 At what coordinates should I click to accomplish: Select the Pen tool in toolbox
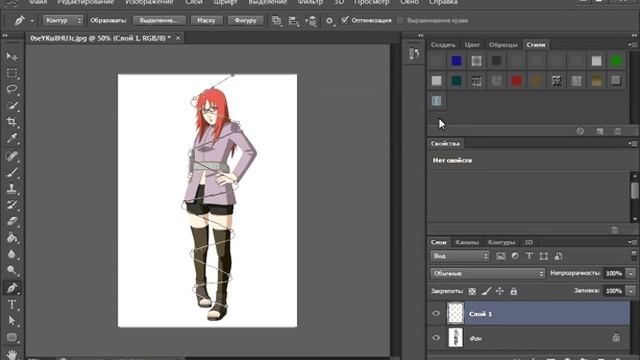pos(12,288)
